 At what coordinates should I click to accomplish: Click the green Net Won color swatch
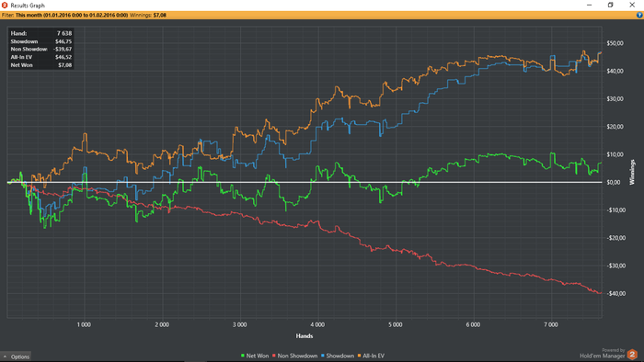(243, 356)
